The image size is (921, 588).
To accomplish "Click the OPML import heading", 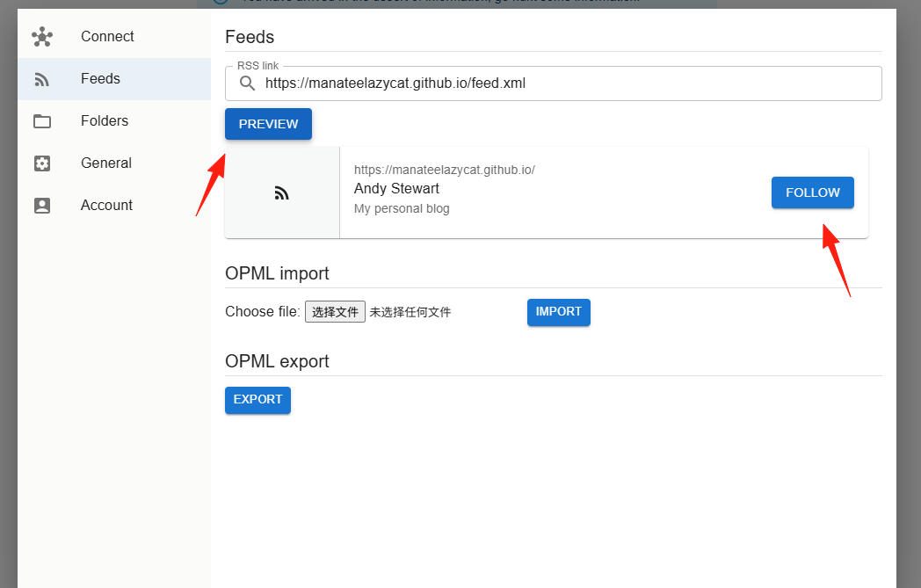I will [x=277, y=273].
